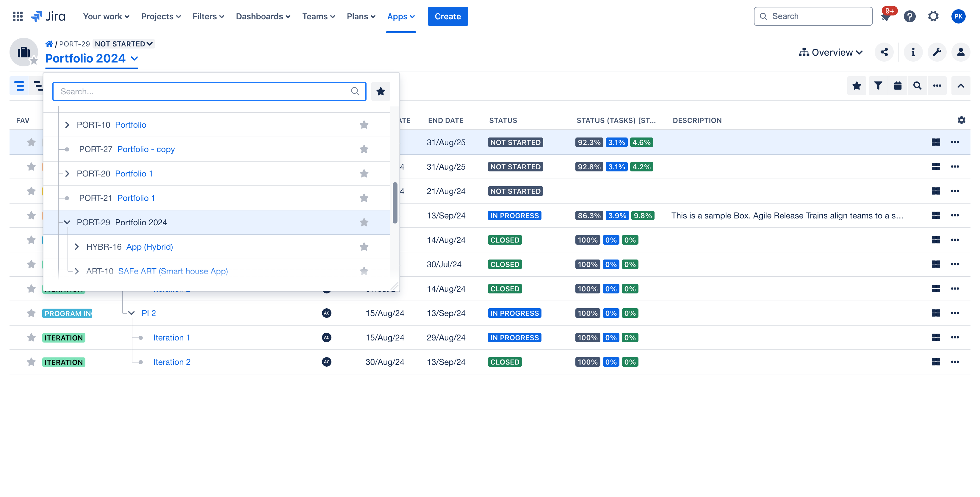This screenshot has height=497, width=980.
Task: Open the box members person icon
Action: tap(961, 52)
